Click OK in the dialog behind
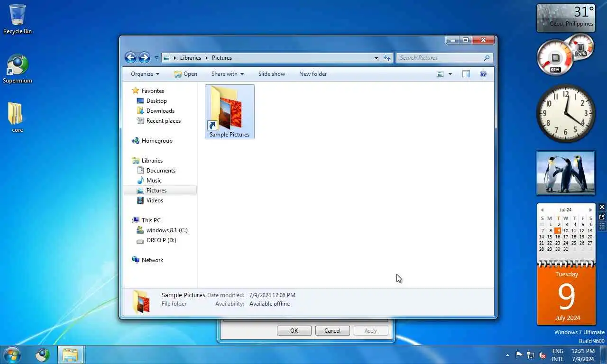The image size is (607, 364). pos(294,331)
